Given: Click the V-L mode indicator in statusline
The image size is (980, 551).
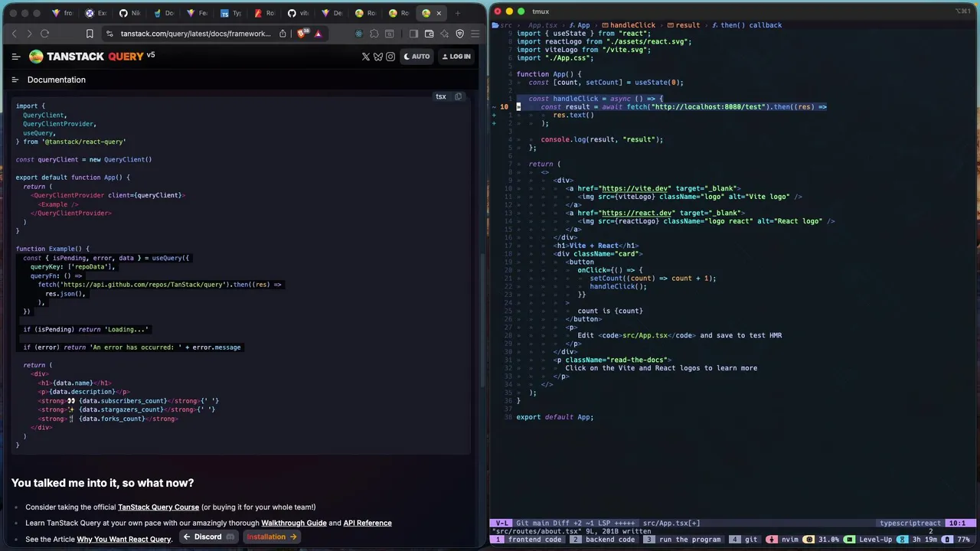Looking at the screenshot, I should [501, 523].
